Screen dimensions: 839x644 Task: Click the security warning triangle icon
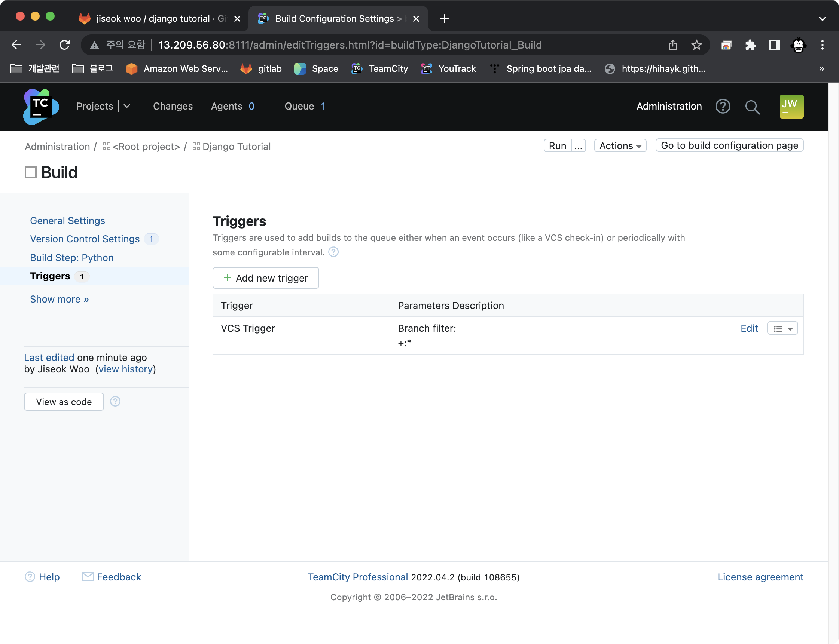coord(94,45)
